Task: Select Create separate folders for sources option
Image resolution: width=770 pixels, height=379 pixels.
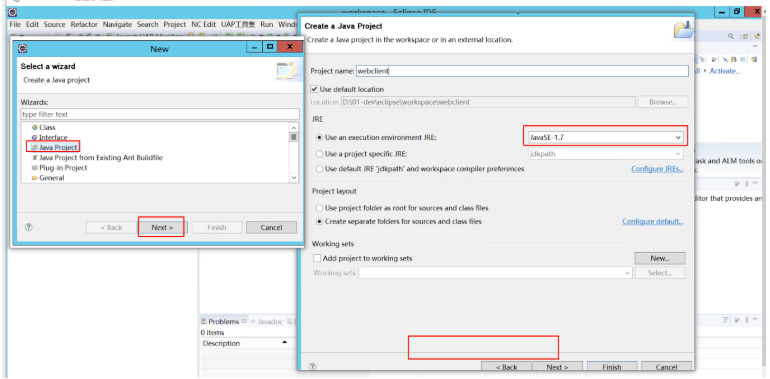Action: pos(320,221)
